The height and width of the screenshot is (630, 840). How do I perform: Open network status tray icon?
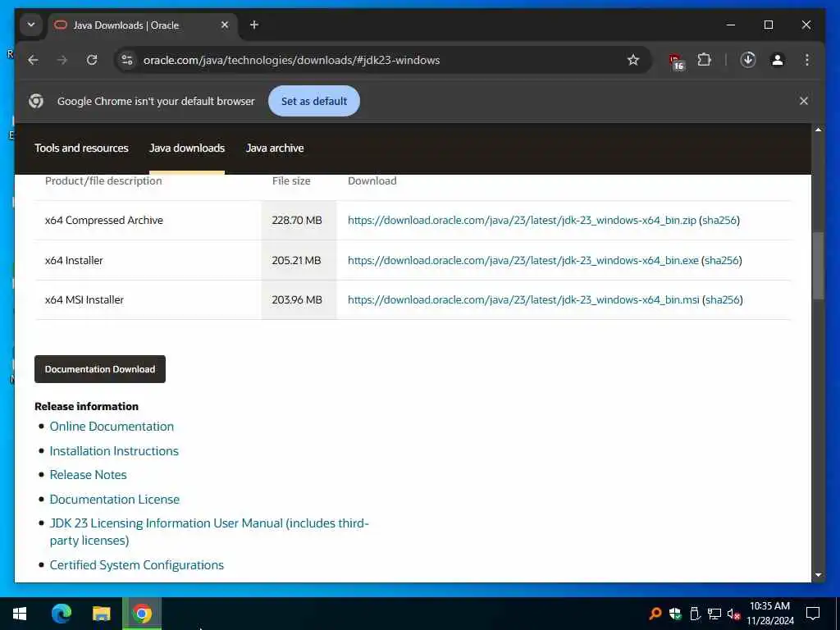point(714,614)
